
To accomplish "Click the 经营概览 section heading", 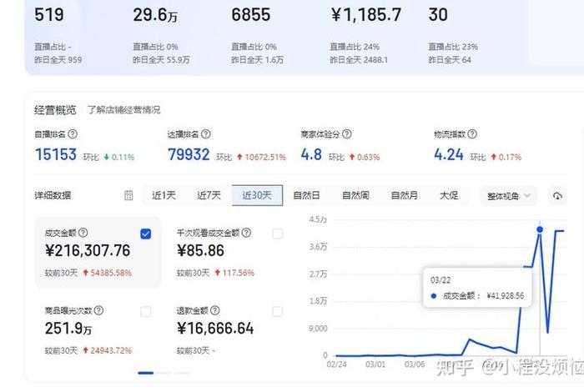I will [x=55, y=110].
